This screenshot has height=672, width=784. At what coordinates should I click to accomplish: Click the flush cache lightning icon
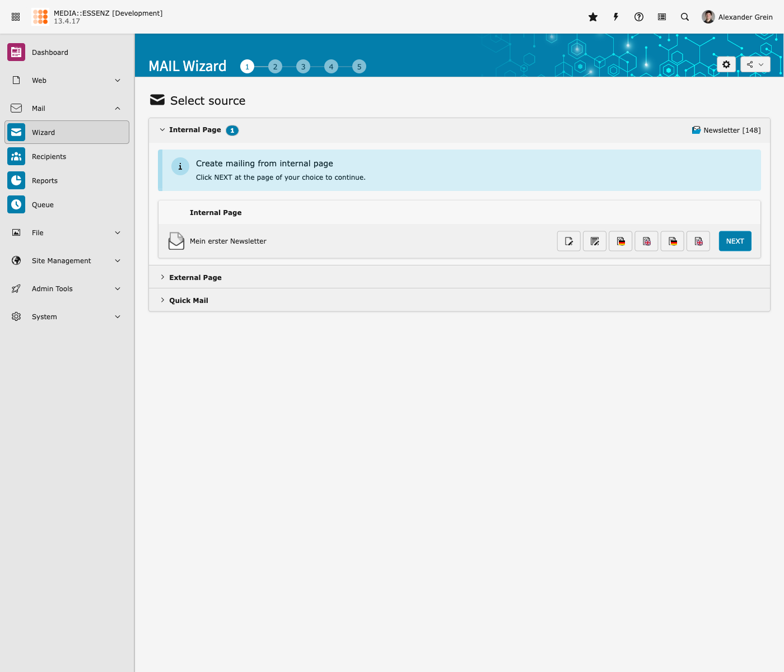point(616,17)
